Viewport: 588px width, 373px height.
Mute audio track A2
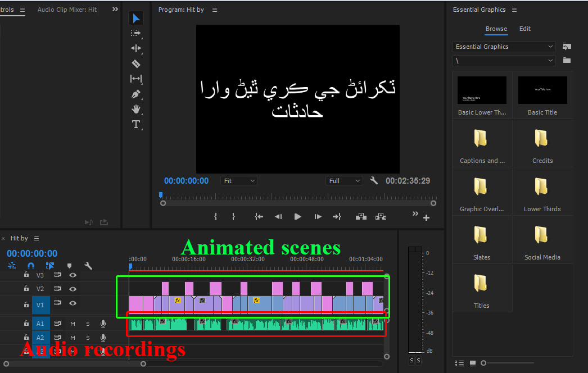point(73,338)
